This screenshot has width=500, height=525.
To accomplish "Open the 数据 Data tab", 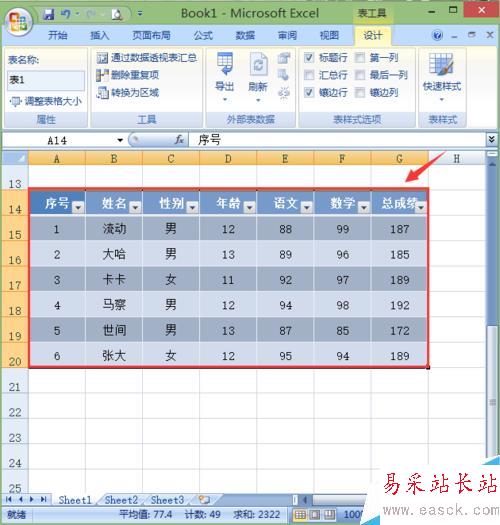I will click(245, 35).
